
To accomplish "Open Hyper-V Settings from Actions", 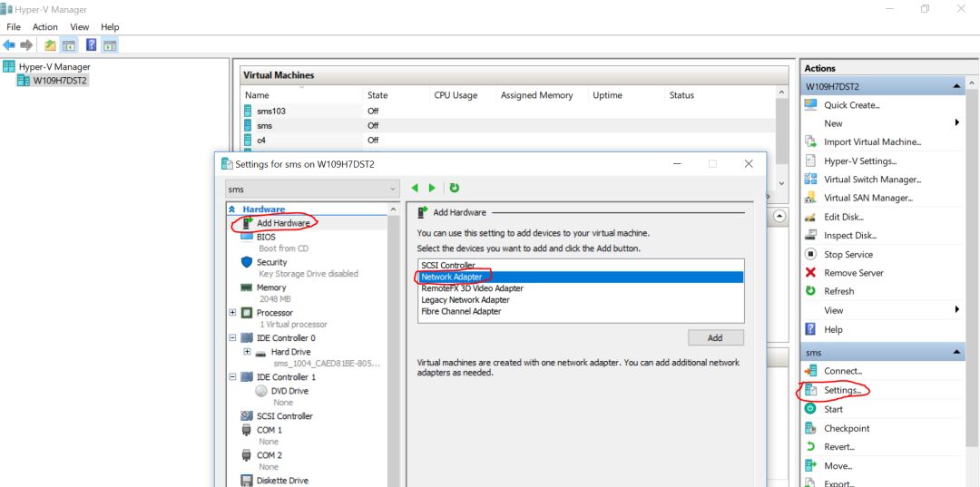I will pos(860,161).
